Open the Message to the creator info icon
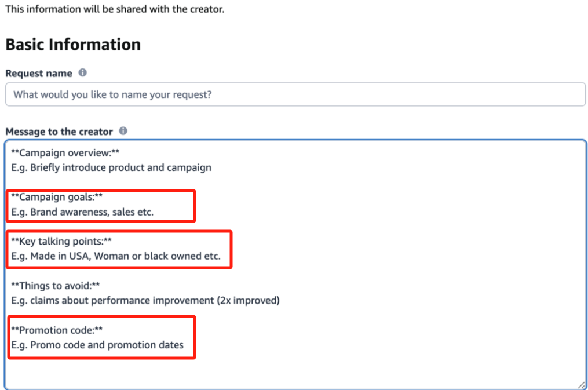 tap(123, 131)
